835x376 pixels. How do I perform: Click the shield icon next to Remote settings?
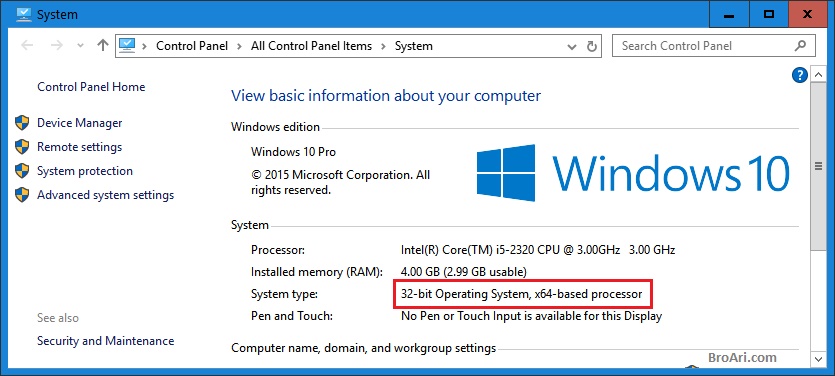22,147
